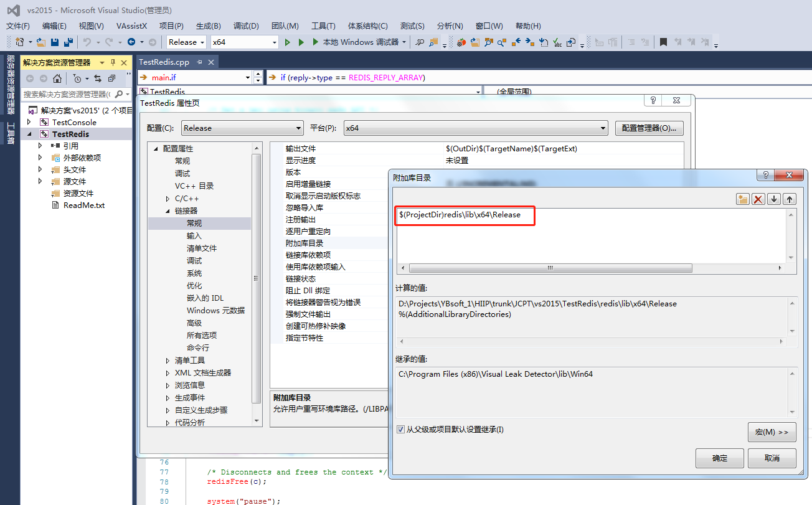Click the Undo icon on the toolbar

(x=88, y=42)
